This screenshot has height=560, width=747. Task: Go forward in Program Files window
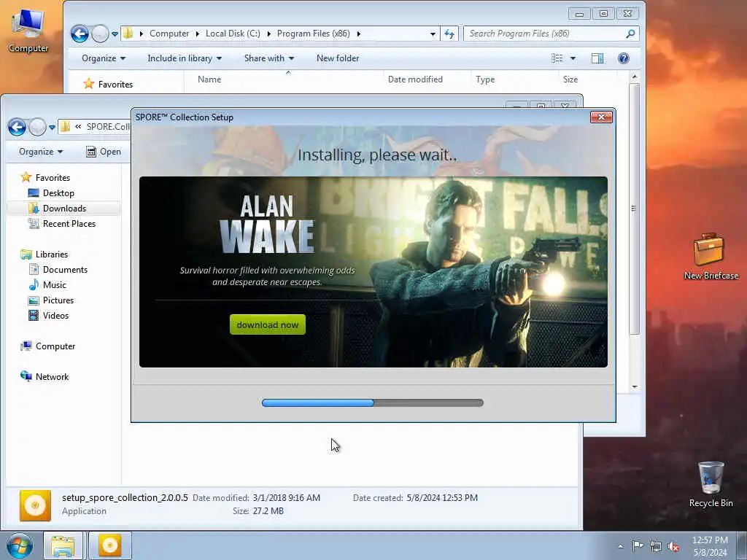pyautogui.click(x=100, y=34)
